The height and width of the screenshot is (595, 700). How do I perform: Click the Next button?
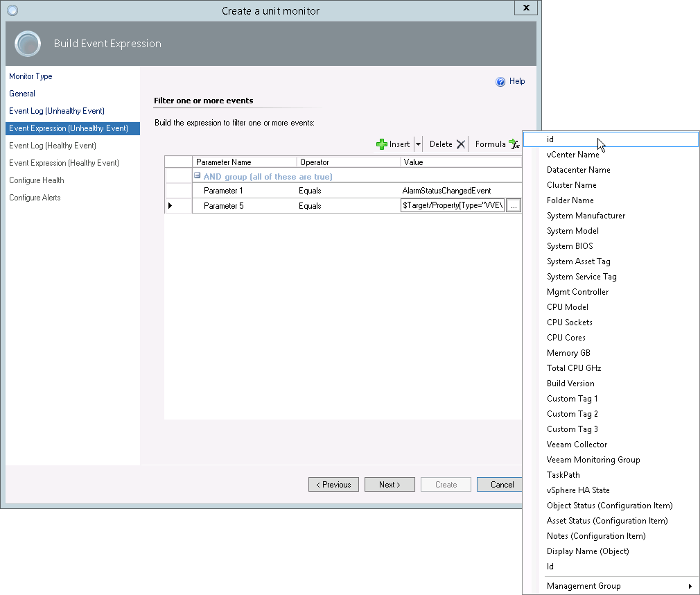click(x=390, y=485)
